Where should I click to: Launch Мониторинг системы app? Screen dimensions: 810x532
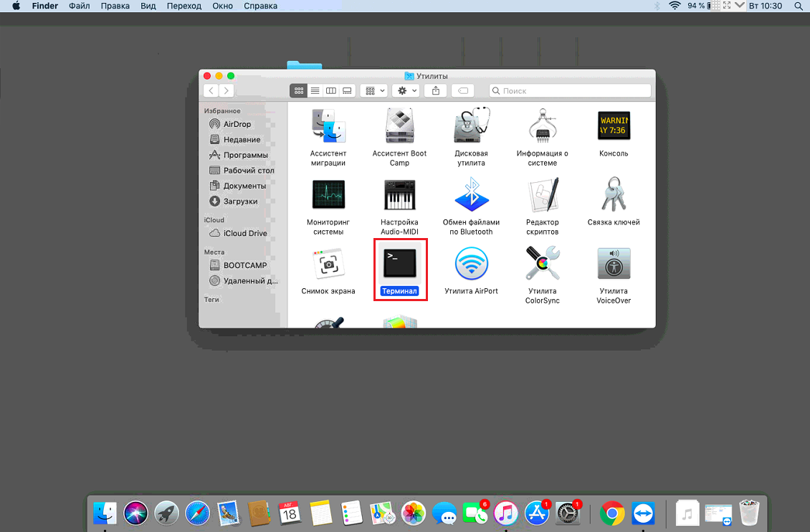pyautogui.click(x=328, y=196)
